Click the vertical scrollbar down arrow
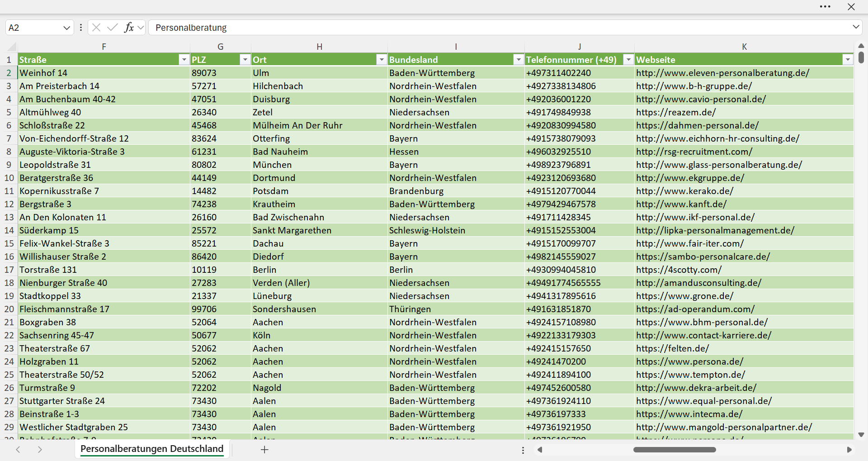The width and height of the screenshot is (868, 461). (x=861, y=435)
